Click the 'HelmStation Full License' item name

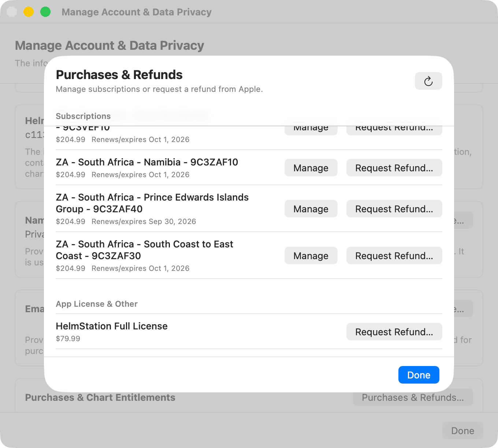click(112, 326)
